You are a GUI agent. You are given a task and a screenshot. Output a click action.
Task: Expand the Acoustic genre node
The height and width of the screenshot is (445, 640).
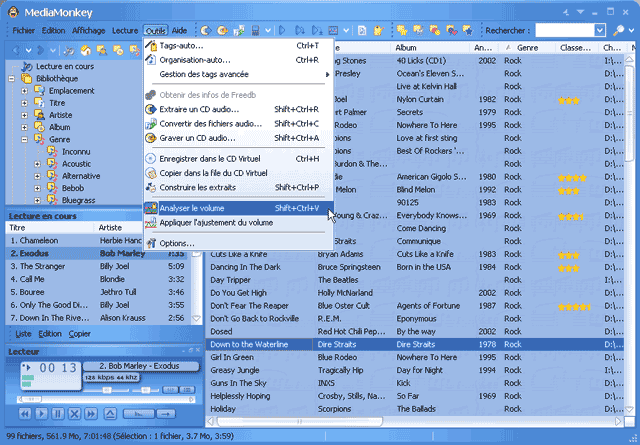pyautogui.click(x=38, y=163)
